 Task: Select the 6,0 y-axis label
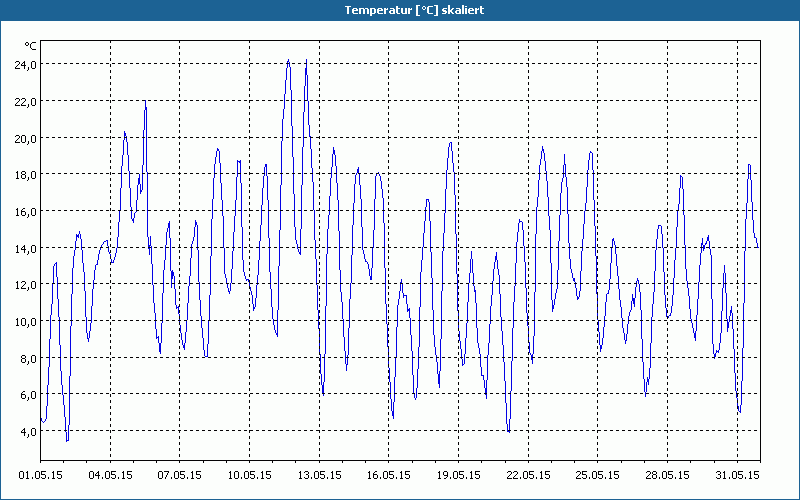pos(29,395)
